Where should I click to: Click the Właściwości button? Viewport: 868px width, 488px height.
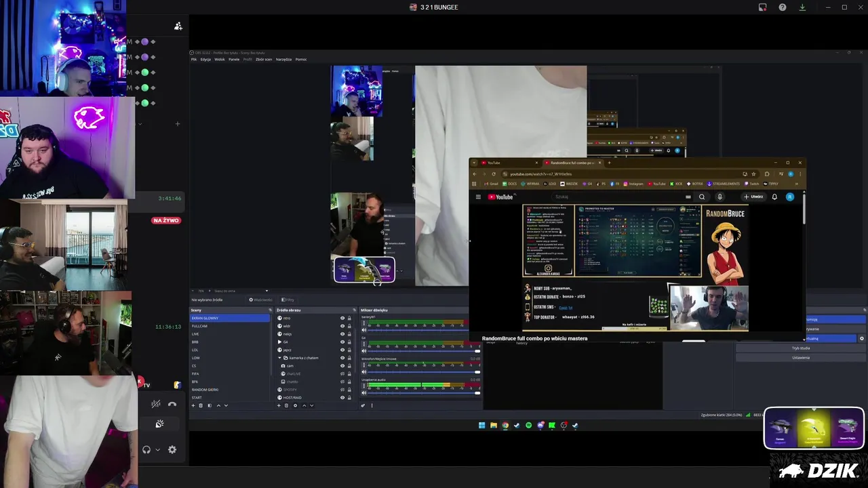(x=260, y=300)
